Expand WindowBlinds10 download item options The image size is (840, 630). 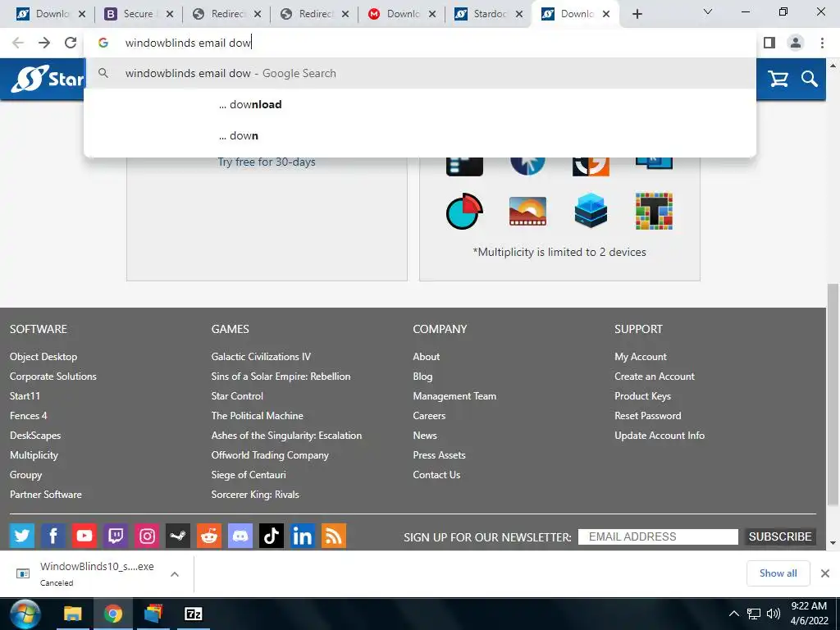tap(174, 574)
